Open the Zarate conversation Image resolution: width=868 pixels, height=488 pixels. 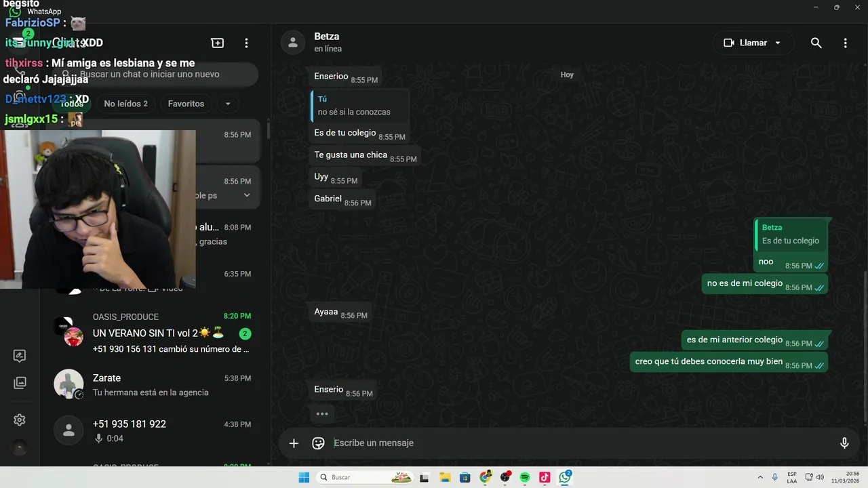(x=154, y=385)
